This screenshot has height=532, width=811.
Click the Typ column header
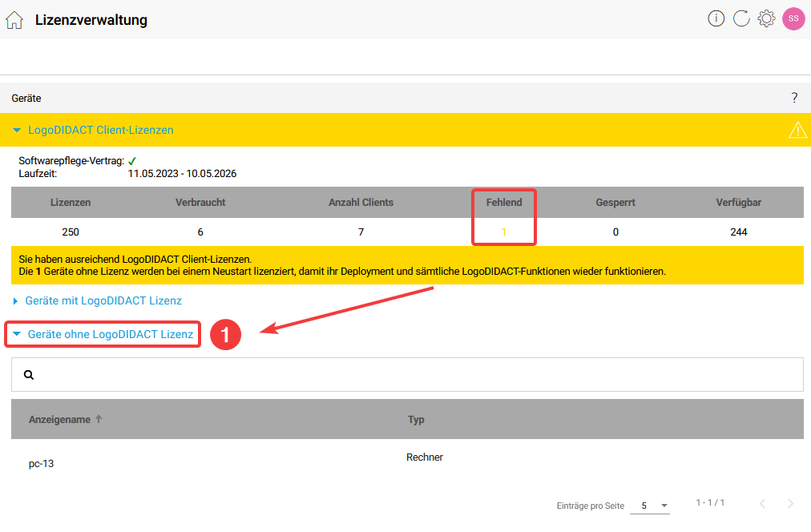416,420
